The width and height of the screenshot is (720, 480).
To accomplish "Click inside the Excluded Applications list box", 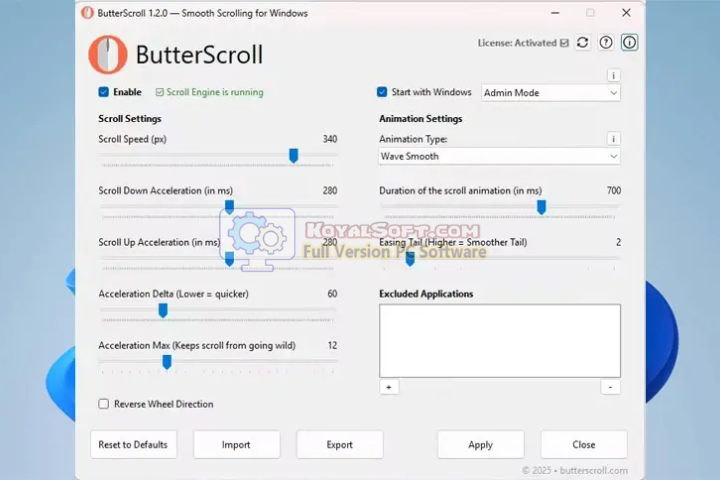I will [500, 341].
